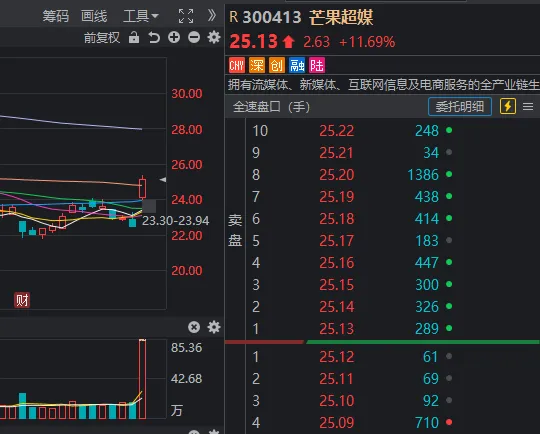Viewport: 540px width, 434px height.
Task: Select sell level 5 price 25.17
Action: [336, 241]
